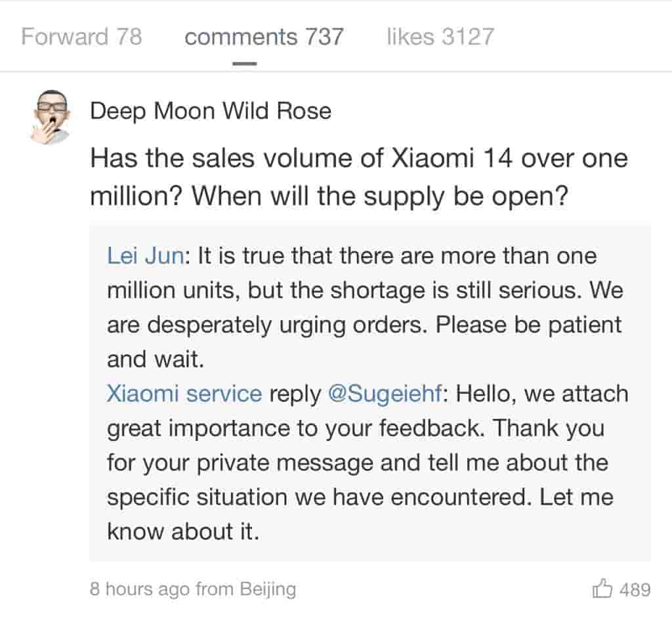View the likes 3127 tab
This screenshot has width=672, height=624.
click(x=440, y=36)
